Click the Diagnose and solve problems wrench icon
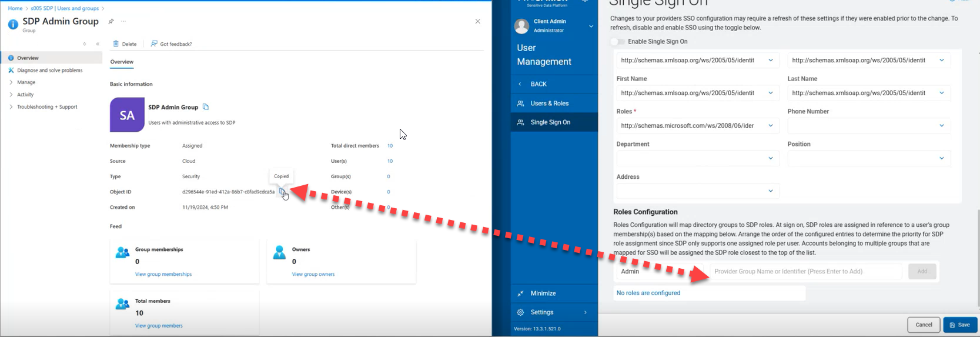Screen dimensions: 980x337 click(x=11, y=70)
